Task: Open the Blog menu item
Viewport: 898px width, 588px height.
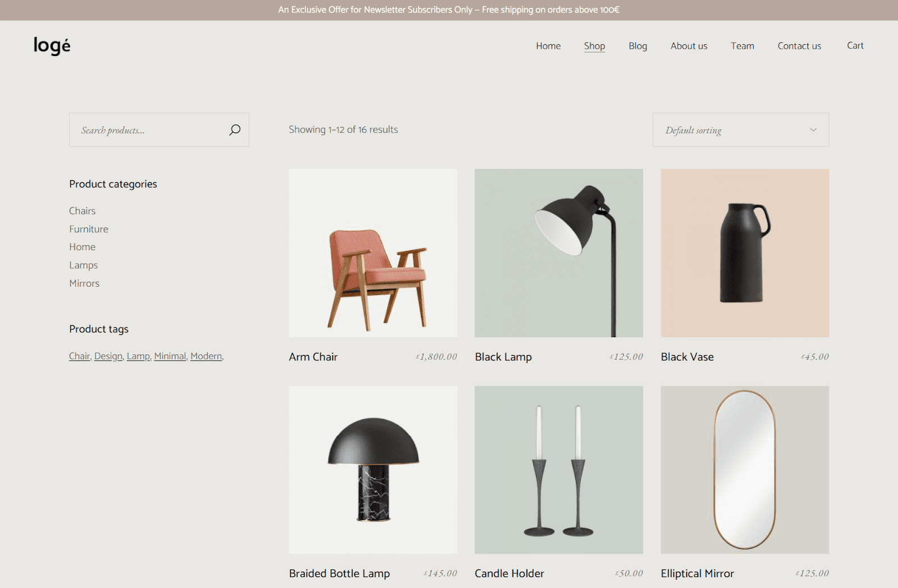Action: pos(638,46)
